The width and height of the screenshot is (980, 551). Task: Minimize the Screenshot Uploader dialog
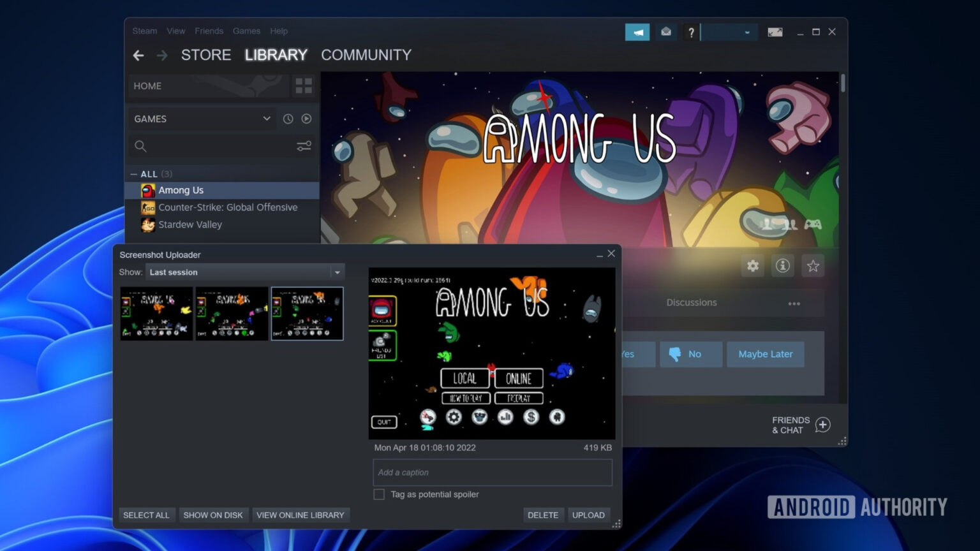point(600,254)
